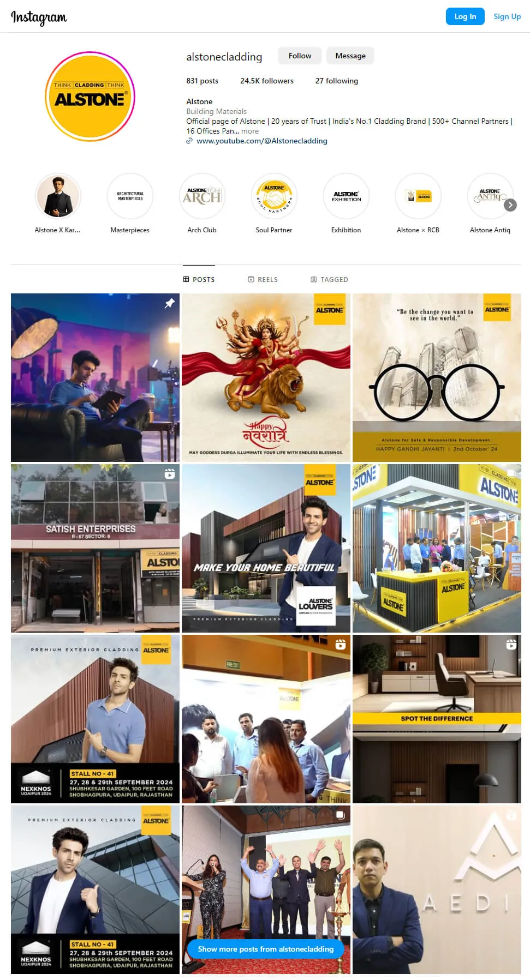The width and height of the screenshot is (530, 980).
Task: Switch to the Tagged tab
Action: click(329, 279)
